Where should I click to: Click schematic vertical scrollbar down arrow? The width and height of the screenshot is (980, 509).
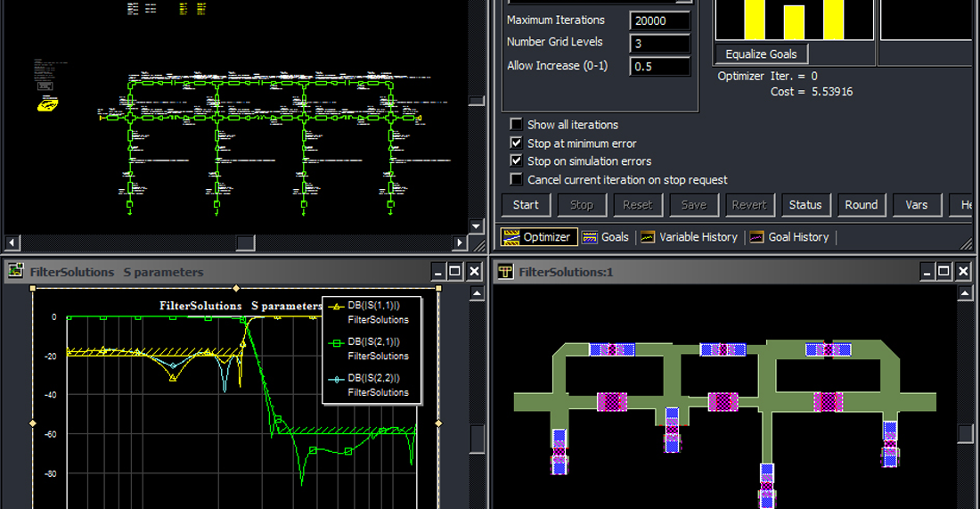click(477, 226)
